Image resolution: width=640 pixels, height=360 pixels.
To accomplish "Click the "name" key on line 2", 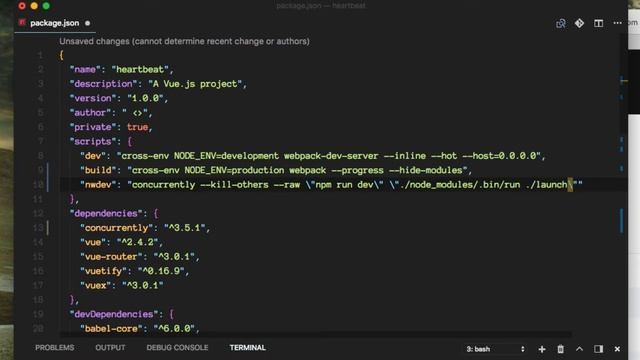I will point(85,69).
